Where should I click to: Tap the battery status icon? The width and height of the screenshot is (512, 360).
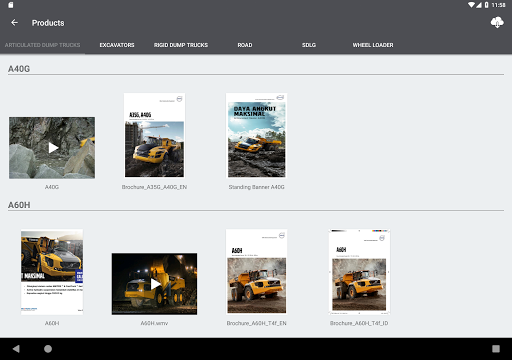[x=487, y=5]
